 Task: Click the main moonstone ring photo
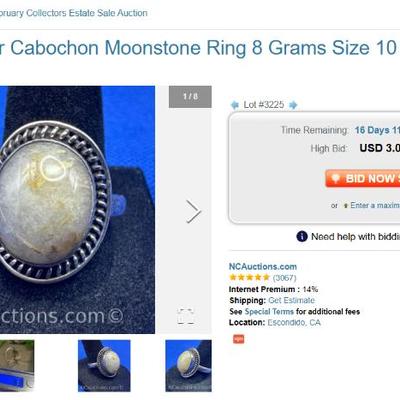point(77,210)
